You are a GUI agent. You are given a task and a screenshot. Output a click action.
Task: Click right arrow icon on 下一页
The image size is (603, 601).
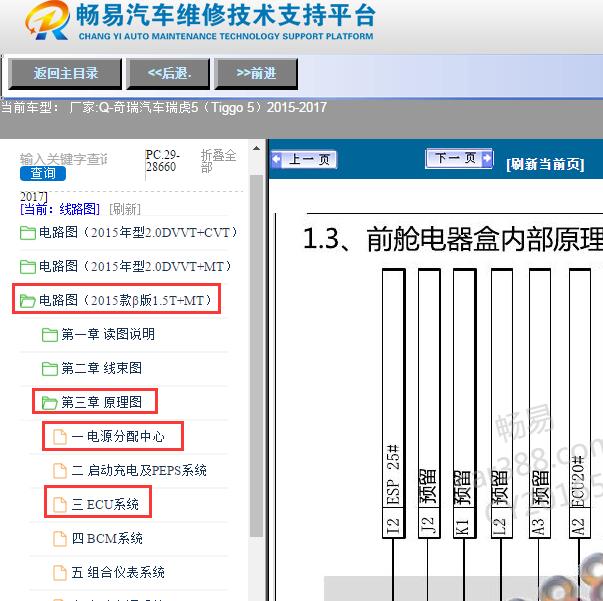(487, 158)
